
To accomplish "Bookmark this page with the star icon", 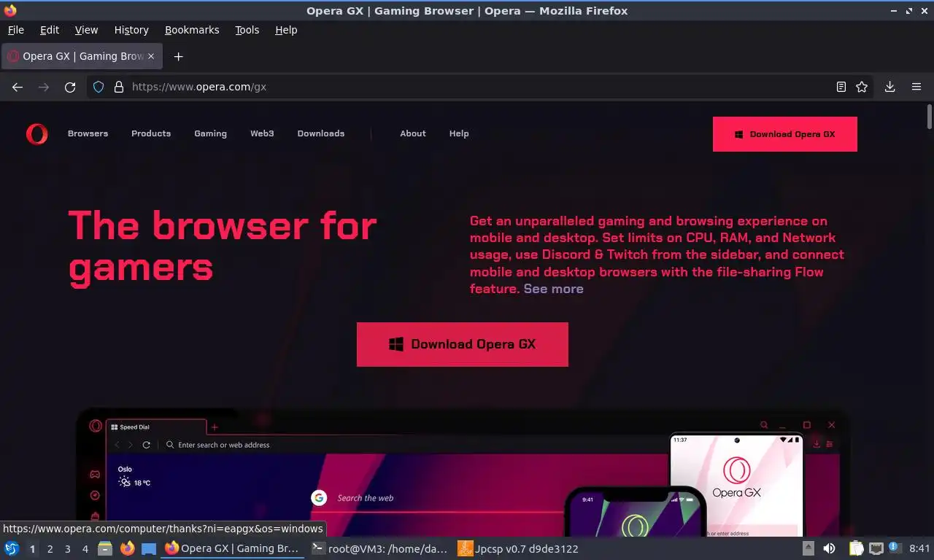I will click(862, 87).
